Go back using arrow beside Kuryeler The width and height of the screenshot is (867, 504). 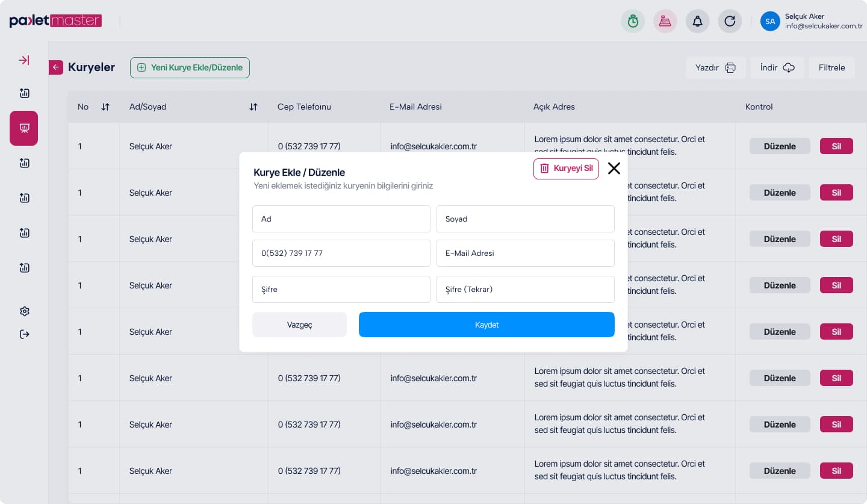pyautogui.click(x=56, y=67)
